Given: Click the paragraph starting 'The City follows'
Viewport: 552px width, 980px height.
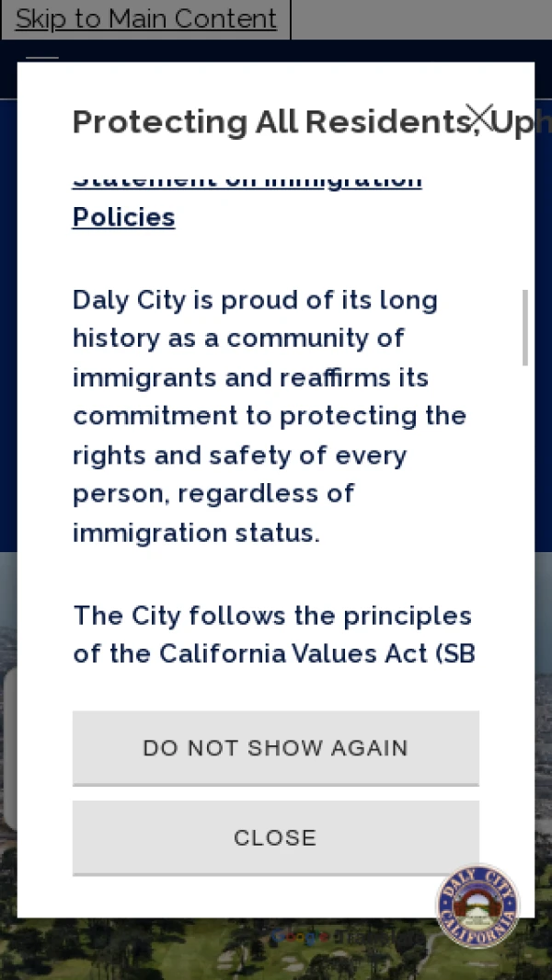Looking at the screenshot, I should [273, 634].
